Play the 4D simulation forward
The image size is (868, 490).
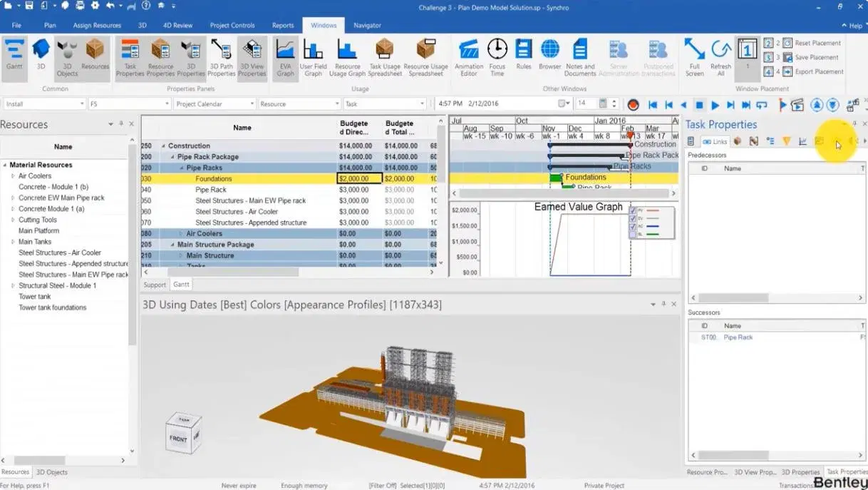click(715, 105)
